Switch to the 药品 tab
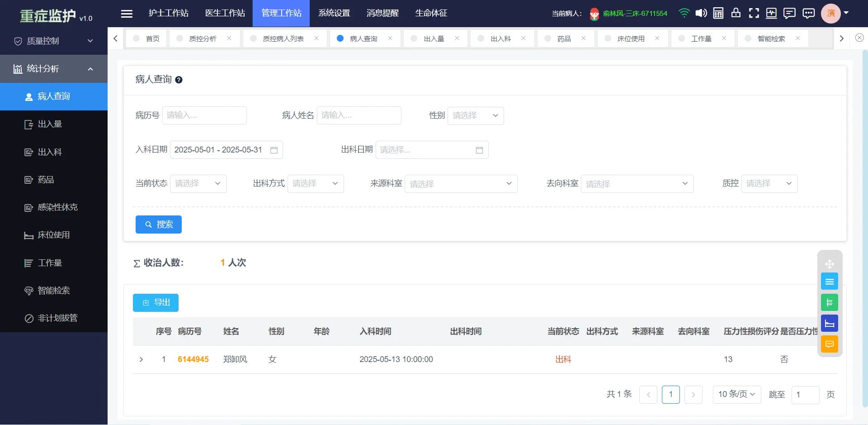This screenshot has height=425, width=868. click(x=564, y=38)
